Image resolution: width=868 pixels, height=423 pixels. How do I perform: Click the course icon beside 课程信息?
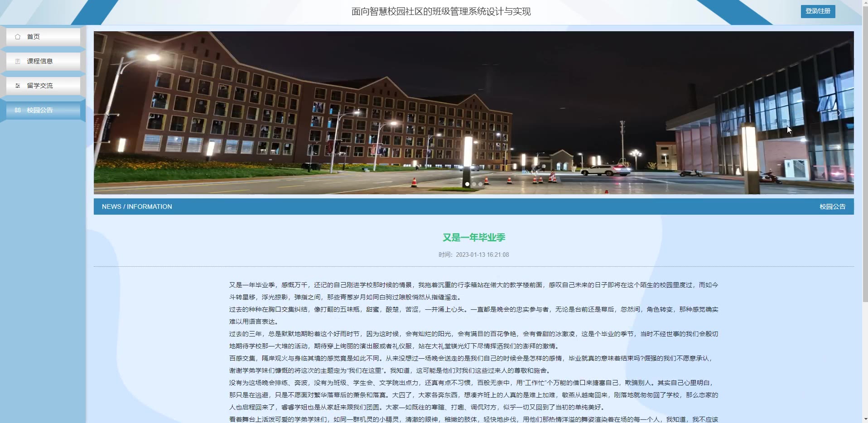pos(18,61)
